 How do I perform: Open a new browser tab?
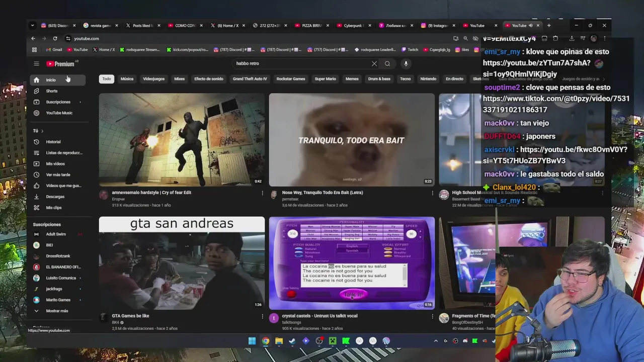pyautogui.click(x=549, y=26)
